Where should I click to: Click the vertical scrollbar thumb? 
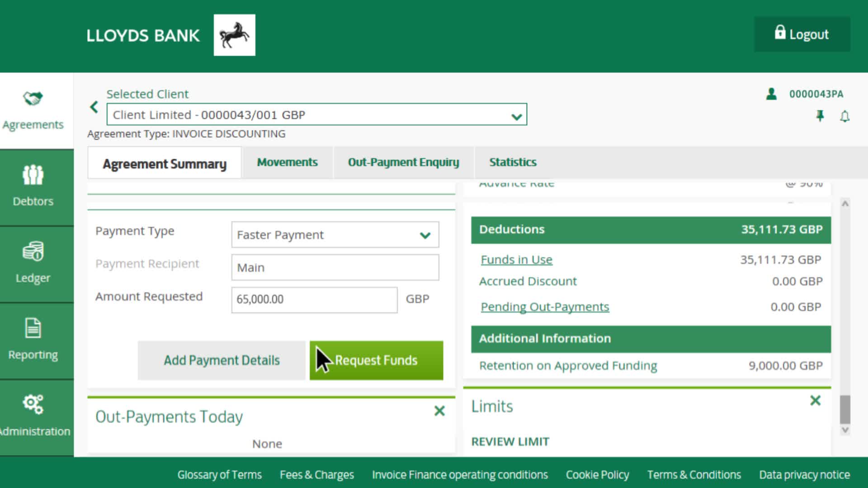tap(845, 409)
